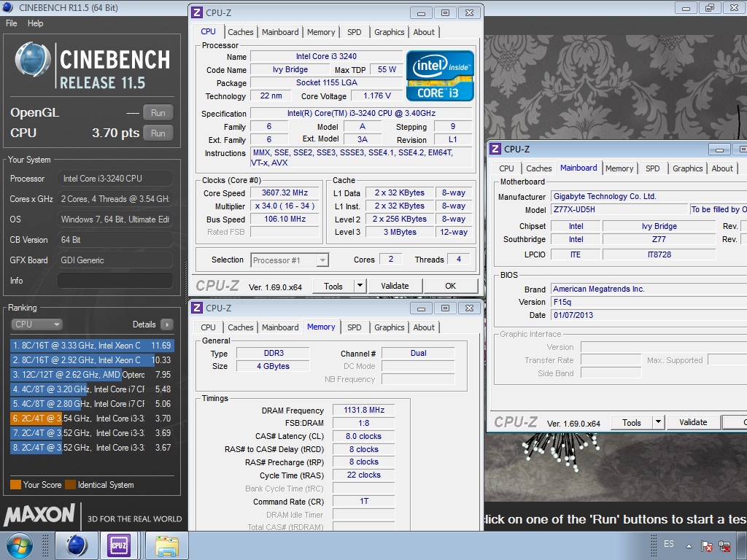Click Tools button in Mainboard window
Image resolution: width=747 pixels, height=560 pixels.
click(x=632, y=422)
